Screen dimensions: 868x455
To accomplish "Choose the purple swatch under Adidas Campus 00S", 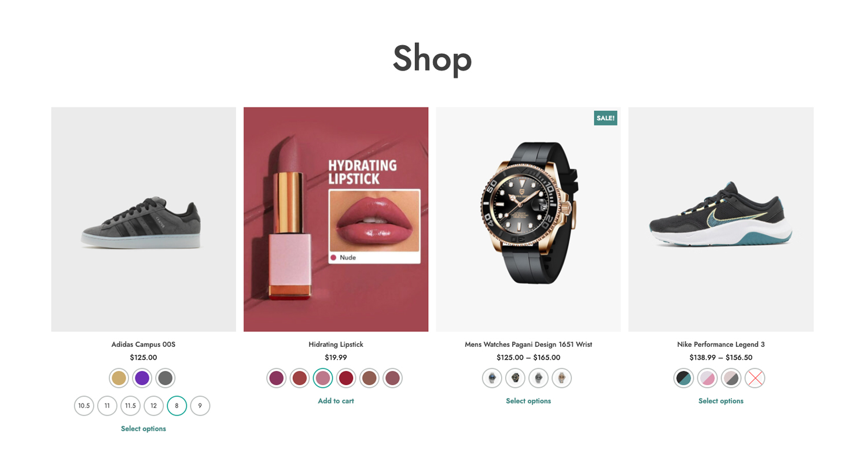I will point(142,378).
